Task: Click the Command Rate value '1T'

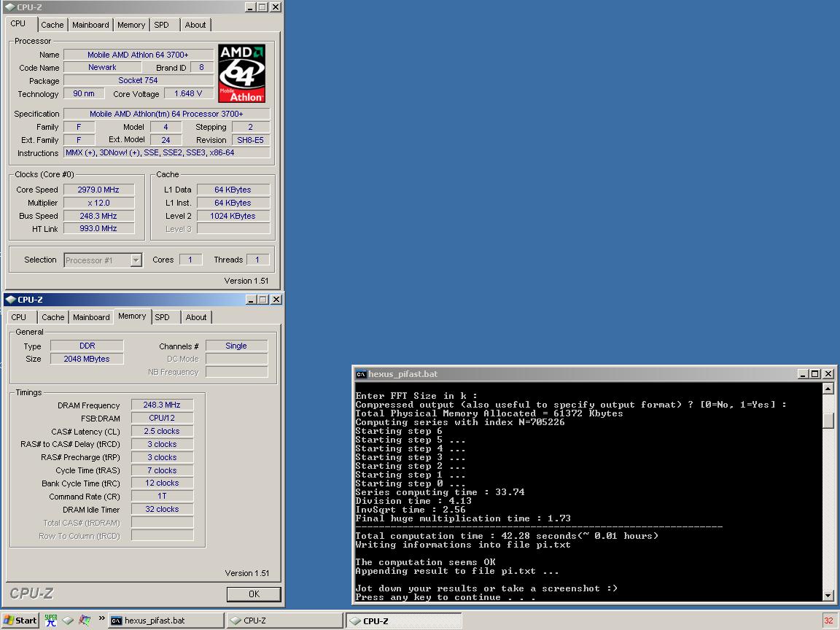Action: pyautogui.click(x=162, y=497)
